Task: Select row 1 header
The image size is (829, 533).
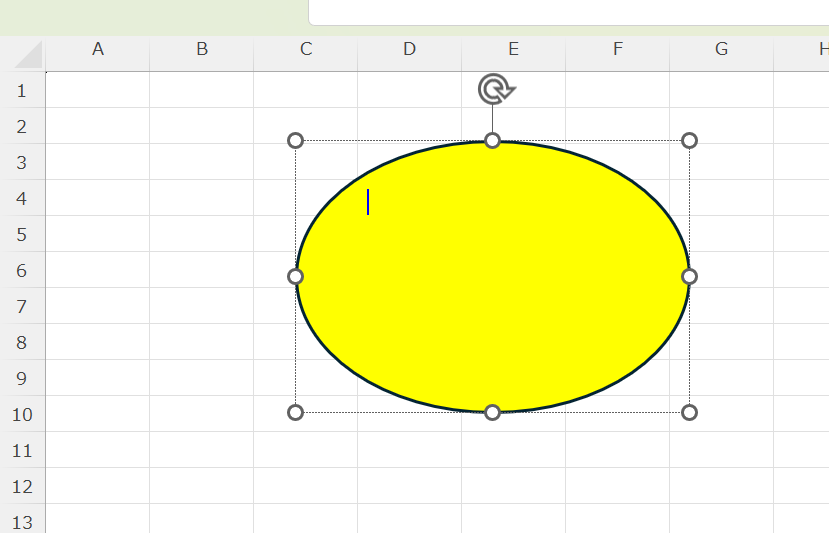Action: click(22, 91)
